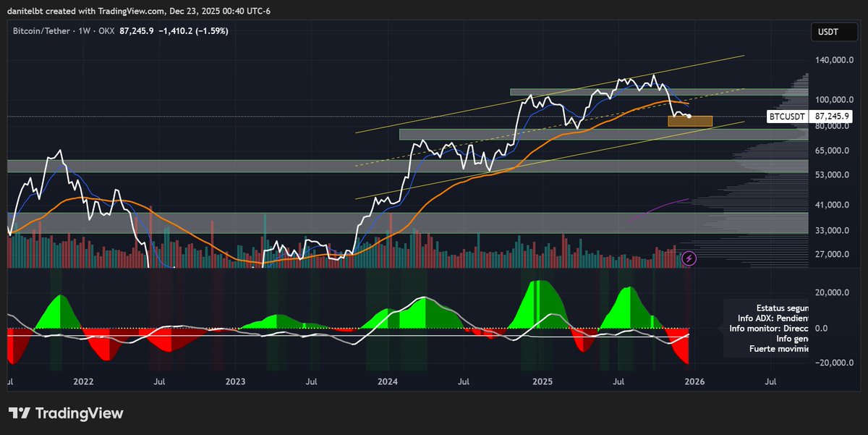Click the 2022 label on time axis
The width and height of the screenshot is (868, 435).
pos(84,381)
